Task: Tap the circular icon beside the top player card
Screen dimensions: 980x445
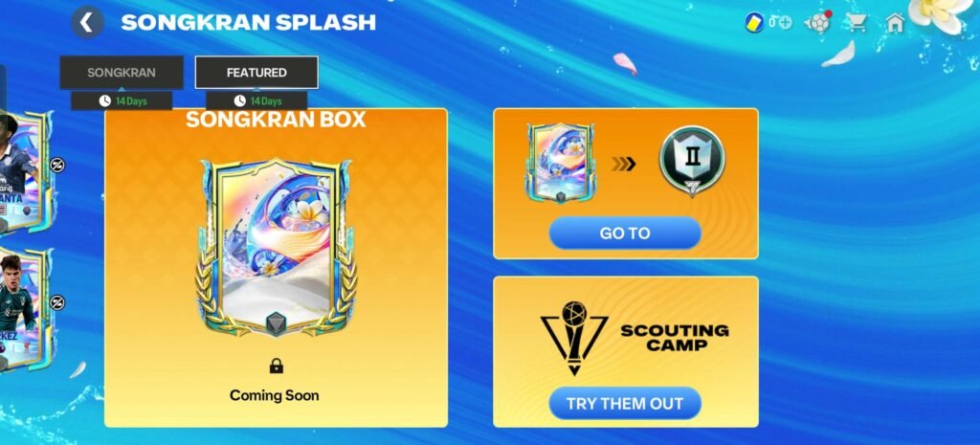Action: point(57,165)
